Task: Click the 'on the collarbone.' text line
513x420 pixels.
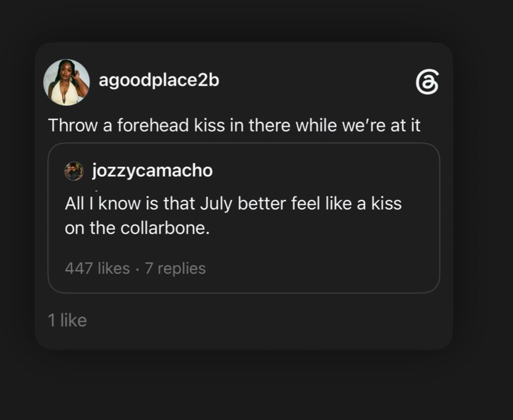Action: 137,228
